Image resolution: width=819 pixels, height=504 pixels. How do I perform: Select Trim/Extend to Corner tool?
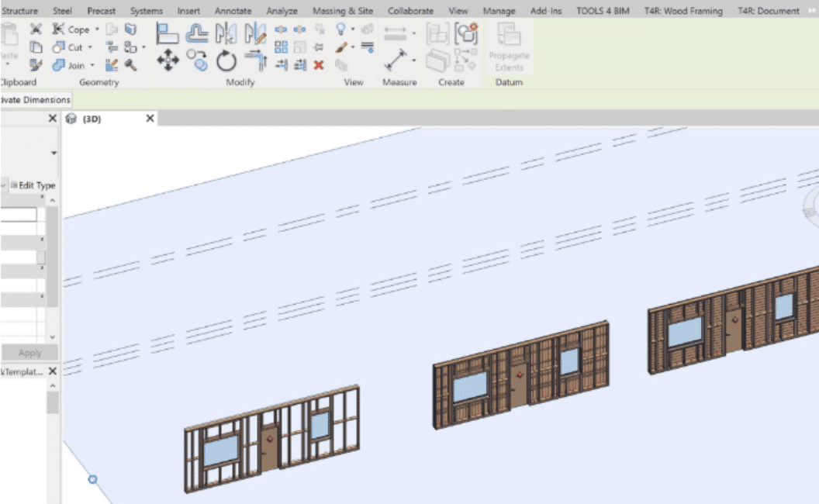[256, 60]
